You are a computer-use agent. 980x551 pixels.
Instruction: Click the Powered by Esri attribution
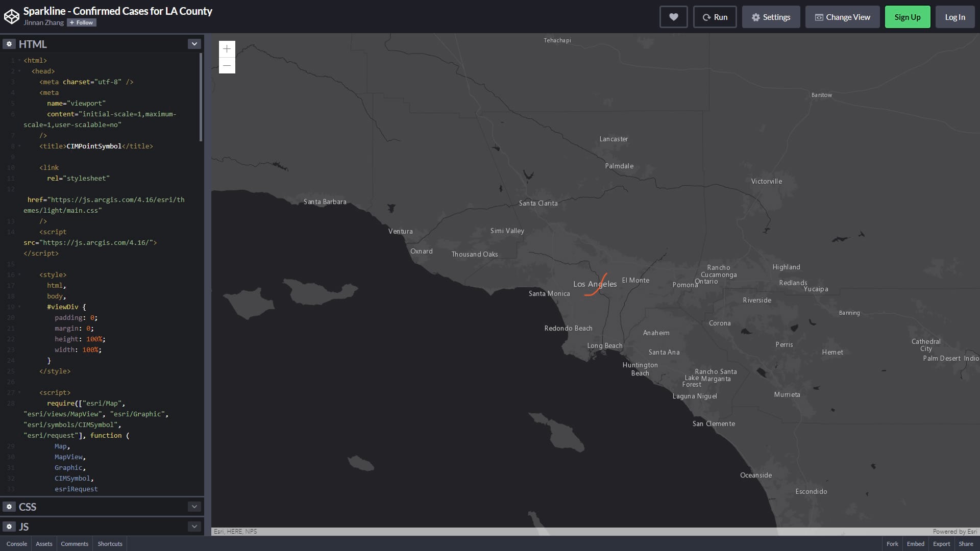tap(954, 532)
